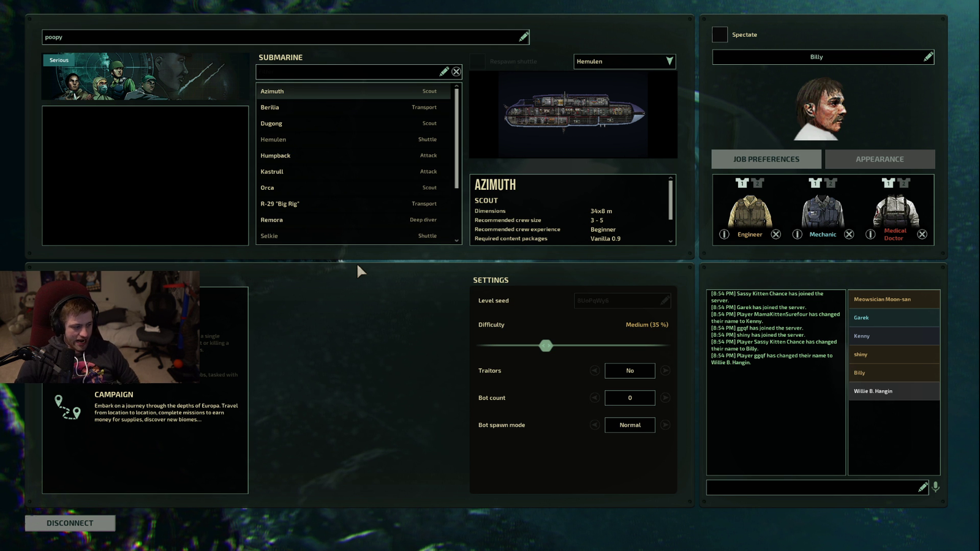The width and height of the screenshot is (980, 551).
Task: Select player Billy in player list
Action: coord(894,373)
